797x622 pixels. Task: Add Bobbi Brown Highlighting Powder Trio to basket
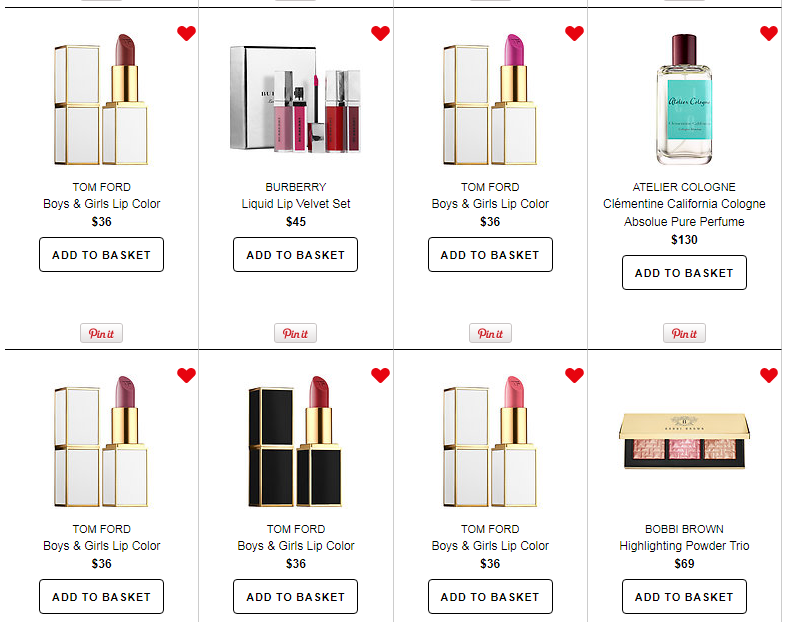[684, 597]
